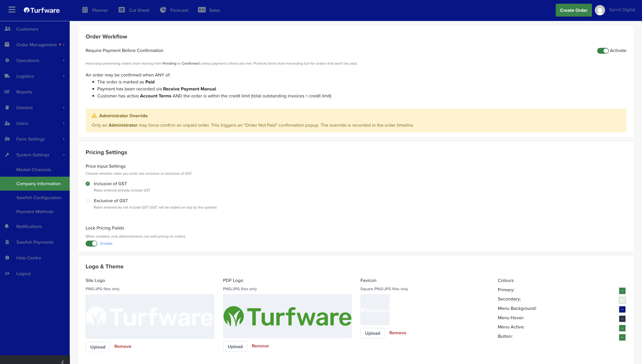
Task: Toggle Require Payment Before Confirmation switch
Action: click(x=603, y=50)
